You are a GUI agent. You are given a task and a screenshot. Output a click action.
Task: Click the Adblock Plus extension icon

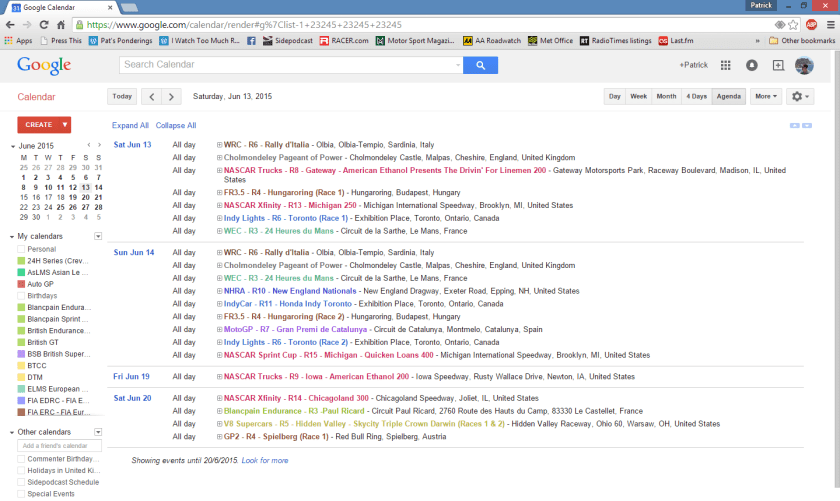point(811,23)
